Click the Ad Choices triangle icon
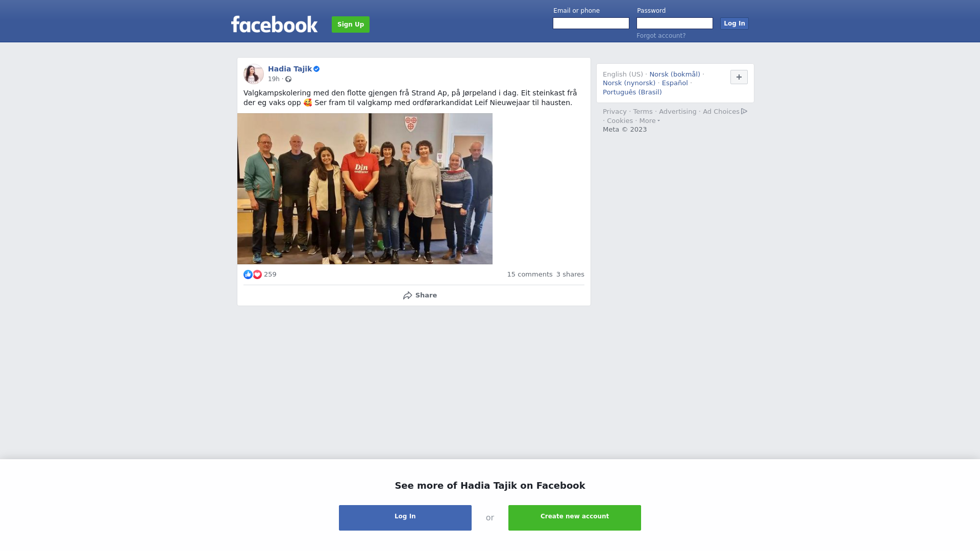The height and width of the screenshot is (551, 980). (744, 111)
